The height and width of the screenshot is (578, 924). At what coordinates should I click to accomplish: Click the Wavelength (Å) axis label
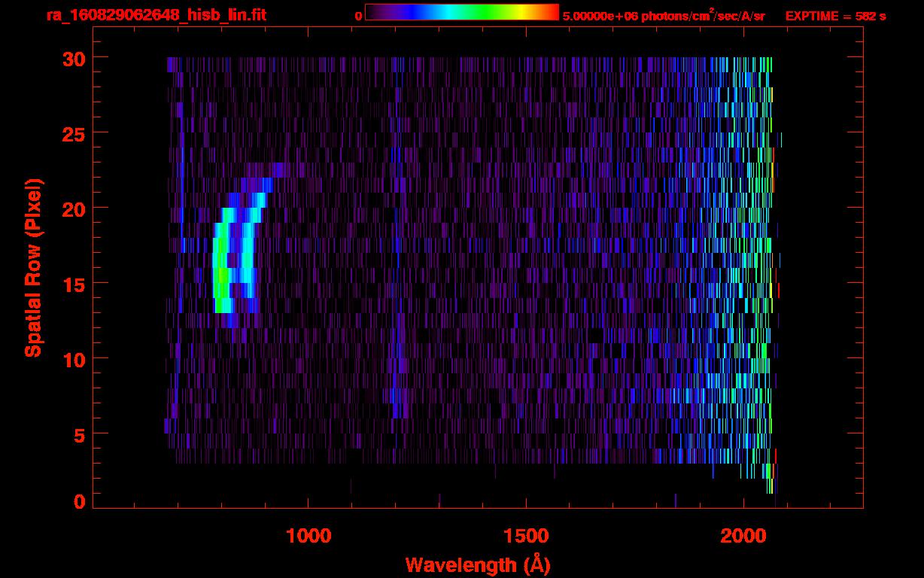[x=478, y=564]
